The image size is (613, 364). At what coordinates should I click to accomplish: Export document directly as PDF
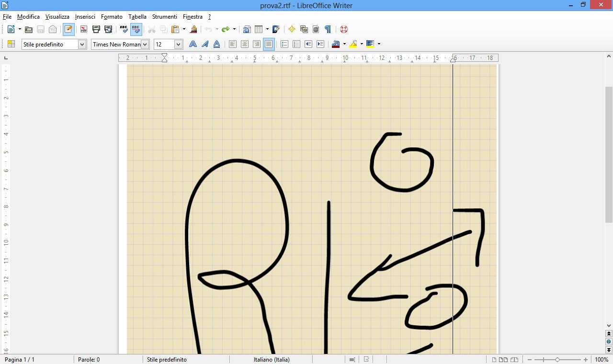(x=84, y=29)
